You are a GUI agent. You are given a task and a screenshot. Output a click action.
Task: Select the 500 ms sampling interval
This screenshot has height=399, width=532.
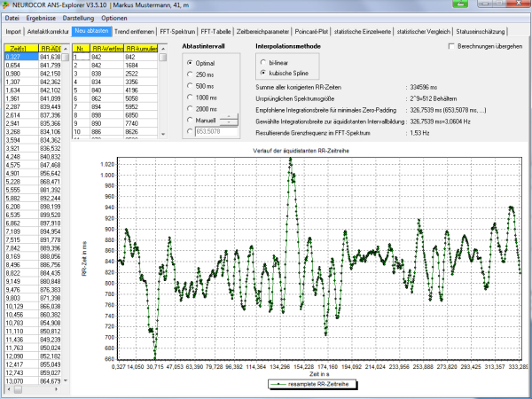[x=190, y=85]
